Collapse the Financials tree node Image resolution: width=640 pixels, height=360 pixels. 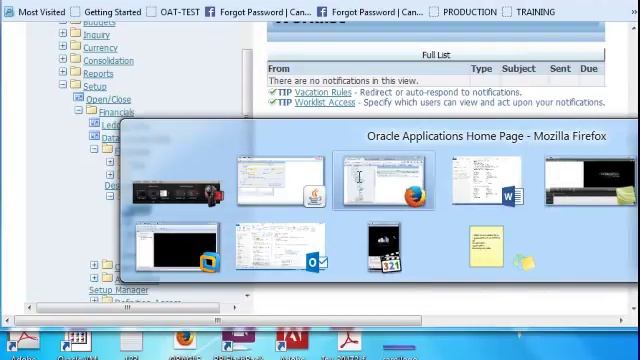[79, 110]
